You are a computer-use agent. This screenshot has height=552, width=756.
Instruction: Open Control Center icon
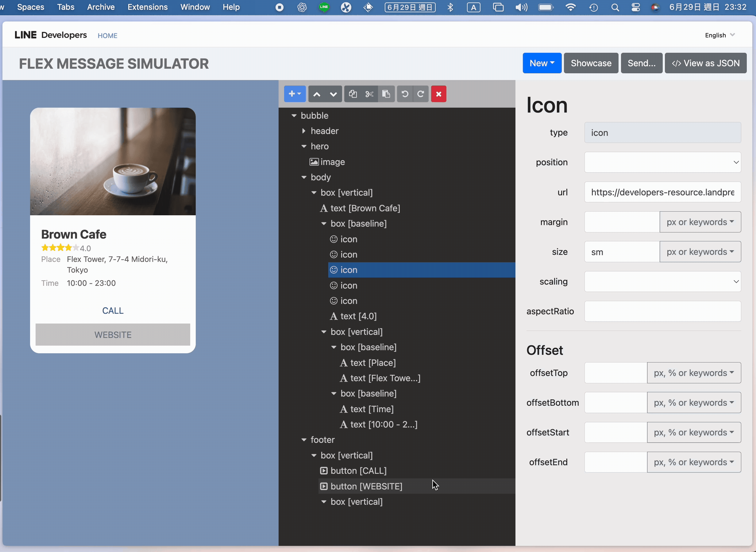(x=636, y=7)
